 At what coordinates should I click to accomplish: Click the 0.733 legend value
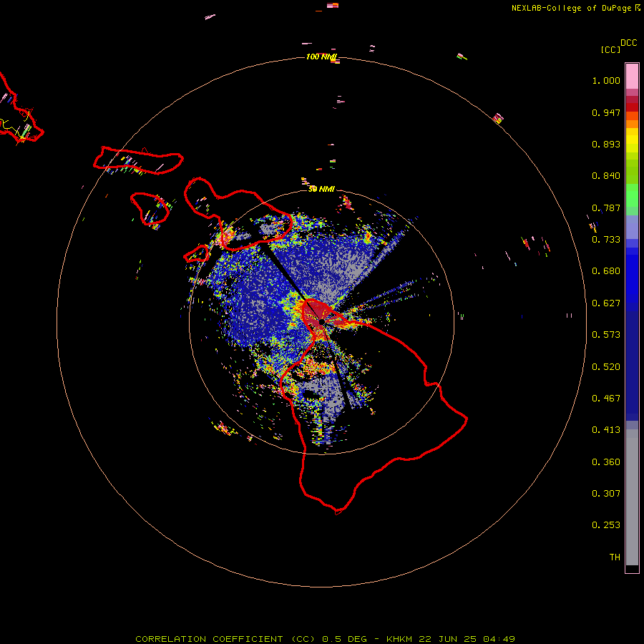pyautogui.click(x=606, y=240)
